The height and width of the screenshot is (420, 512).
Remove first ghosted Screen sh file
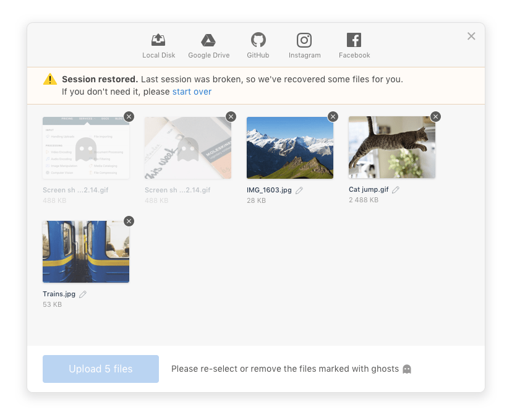[x=129, y=116]
